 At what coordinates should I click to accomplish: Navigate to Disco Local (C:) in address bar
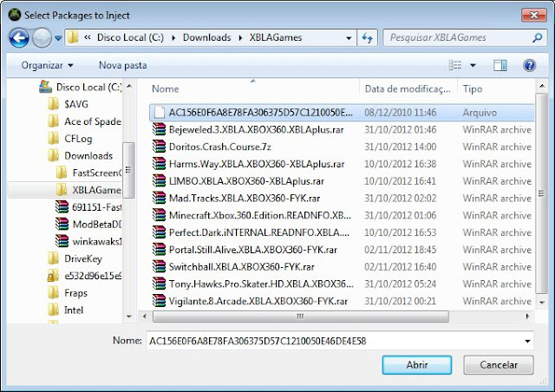[x=130, y=37]
